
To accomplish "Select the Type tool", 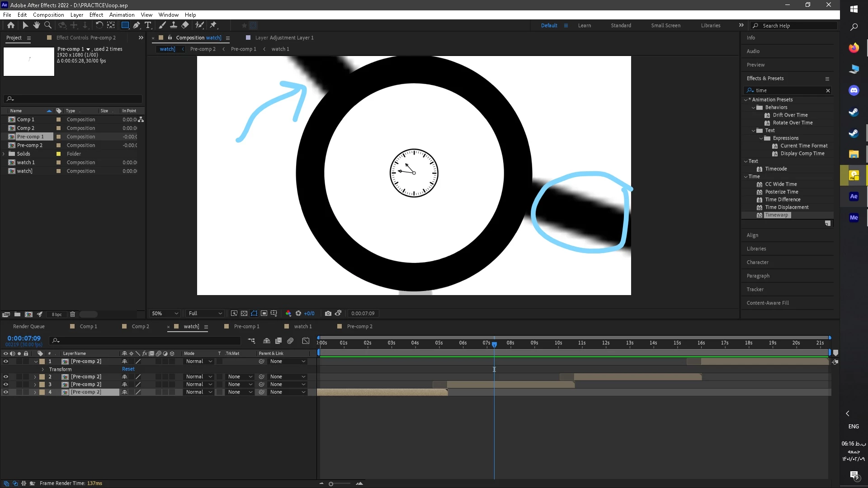I will pyautogui.click(x=148, y=25).
